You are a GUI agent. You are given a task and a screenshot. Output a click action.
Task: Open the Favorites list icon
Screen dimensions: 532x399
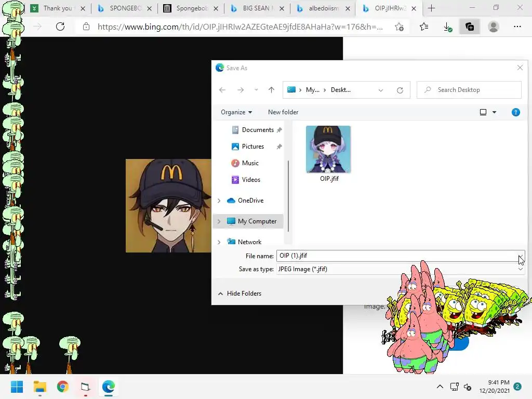pos(424,26)
